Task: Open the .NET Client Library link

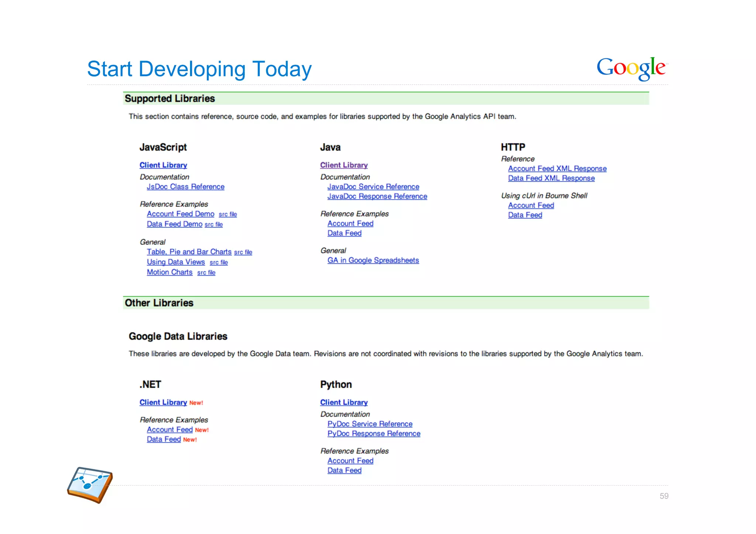Action: 163,403
